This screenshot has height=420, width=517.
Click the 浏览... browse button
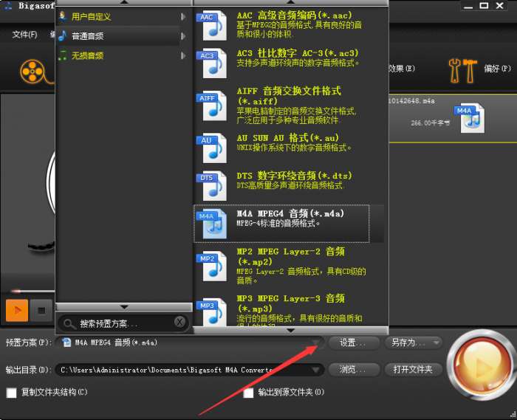point(353,370)
